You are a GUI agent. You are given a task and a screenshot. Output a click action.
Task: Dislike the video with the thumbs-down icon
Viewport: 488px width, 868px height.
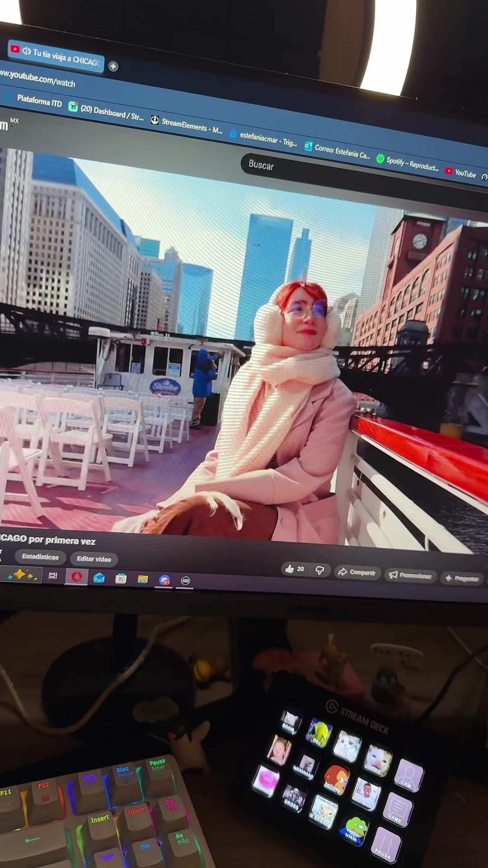tap(320, 571)
